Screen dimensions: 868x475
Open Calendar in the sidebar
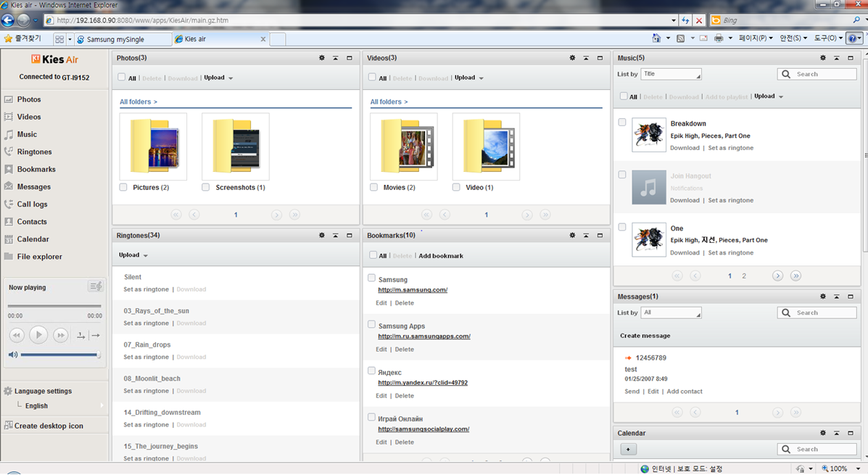tap(33, 239)
